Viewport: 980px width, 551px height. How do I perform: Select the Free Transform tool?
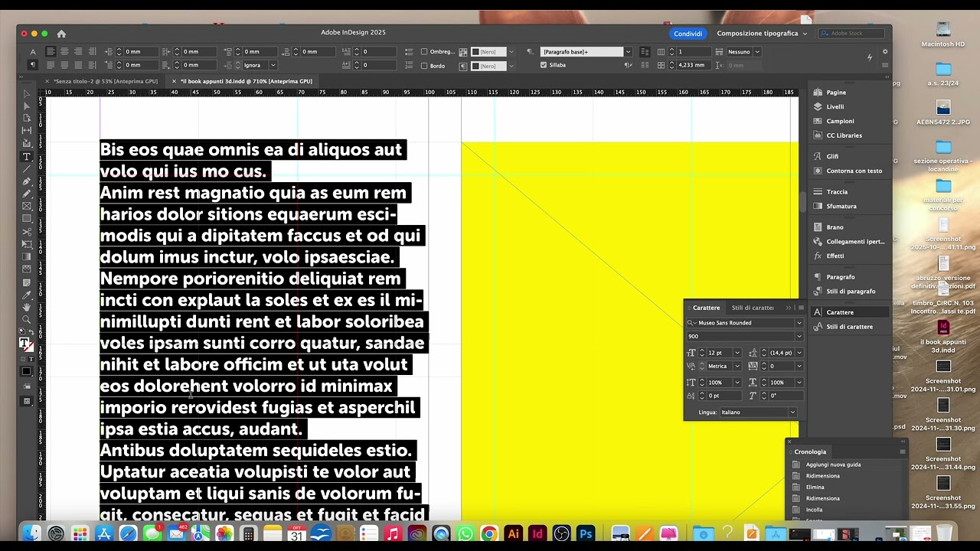[x=27, y=243]
